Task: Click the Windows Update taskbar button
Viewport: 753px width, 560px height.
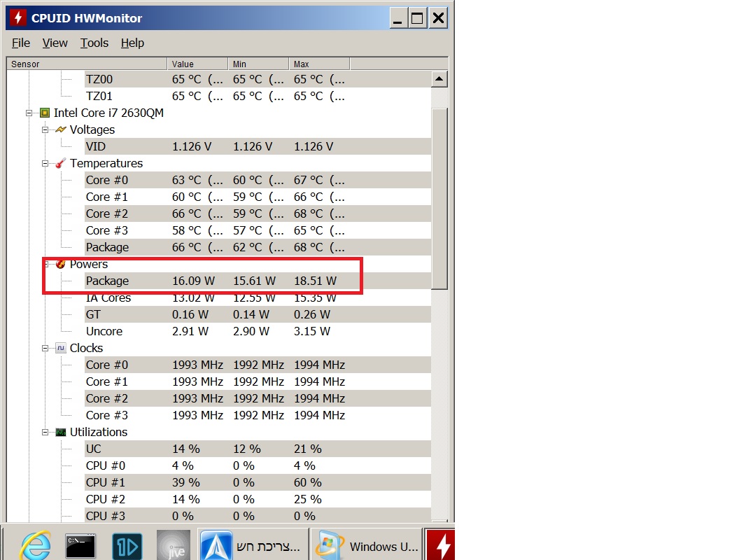Action: click(367, 546)
